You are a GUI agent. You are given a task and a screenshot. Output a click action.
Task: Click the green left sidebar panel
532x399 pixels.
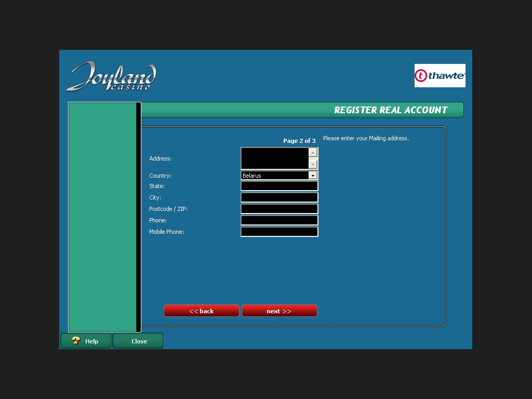[102, 217]
